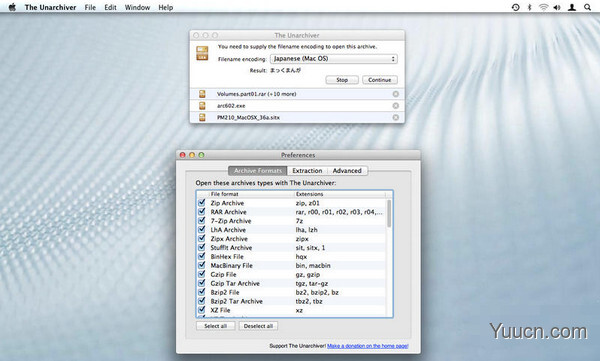
Task: Click the Stop button
Action: [342, 80]
